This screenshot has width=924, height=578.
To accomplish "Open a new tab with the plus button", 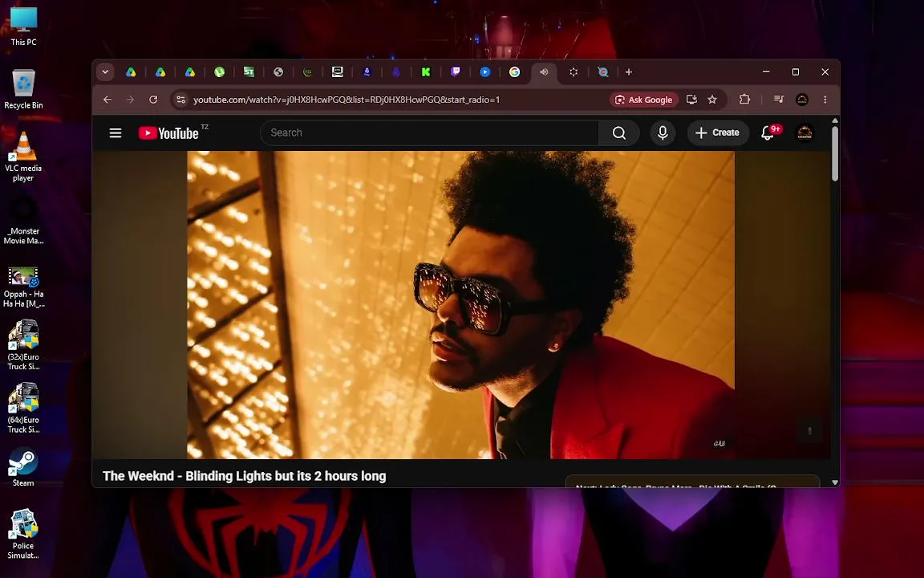I will point(629,72).
